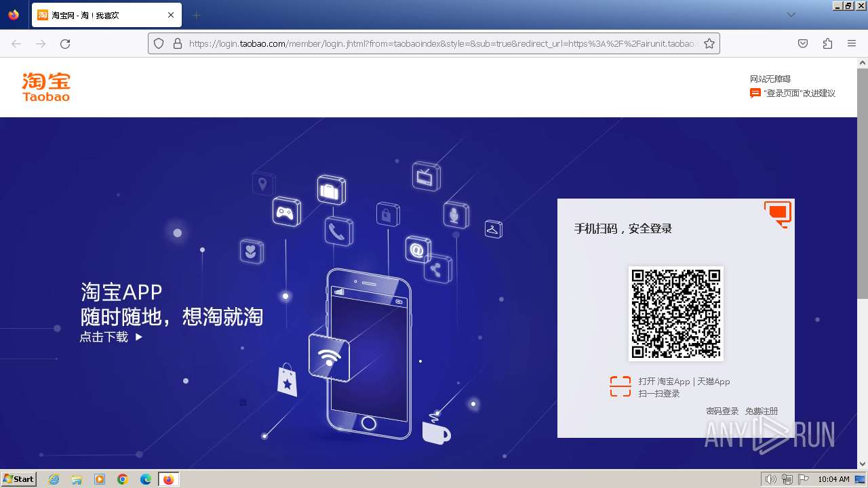Screen dimensions: 868x488
Task: Click the phone handset app icon
Action: pyautogui.click(x=338, y=232)
